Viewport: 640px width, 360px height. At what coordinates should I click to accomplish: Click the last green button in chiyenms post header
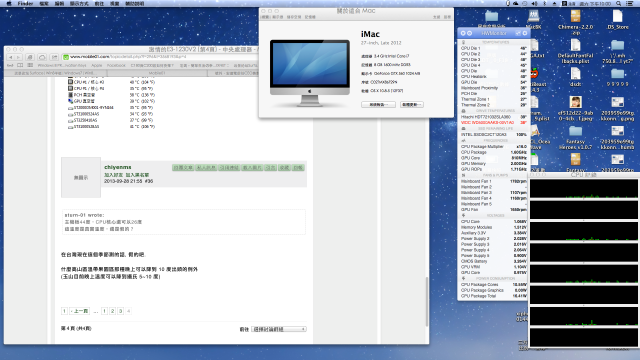(298, 168)
